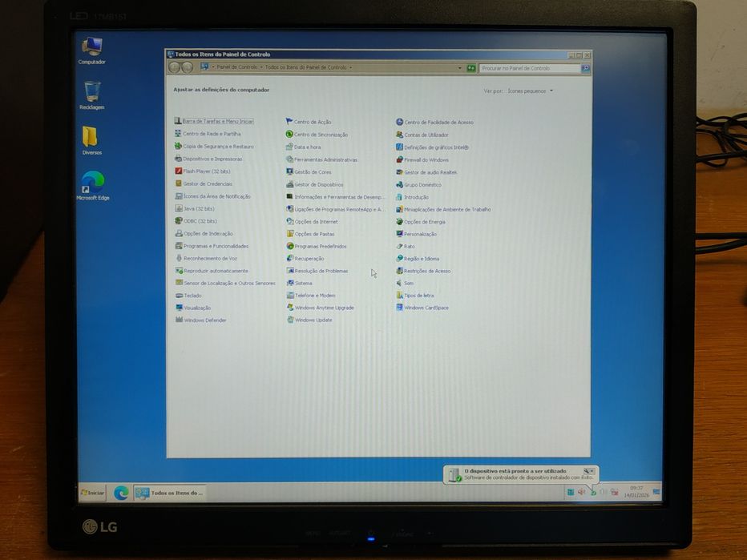747x560 pixels.
Task: Open Opções da Internet
Action: tap(312, 221)
